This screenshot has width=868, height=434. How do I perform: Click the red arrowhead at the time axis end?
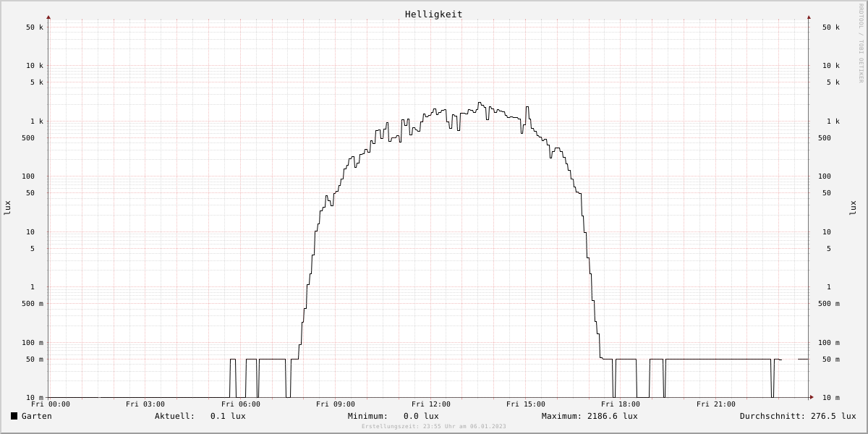pos(812,397)
